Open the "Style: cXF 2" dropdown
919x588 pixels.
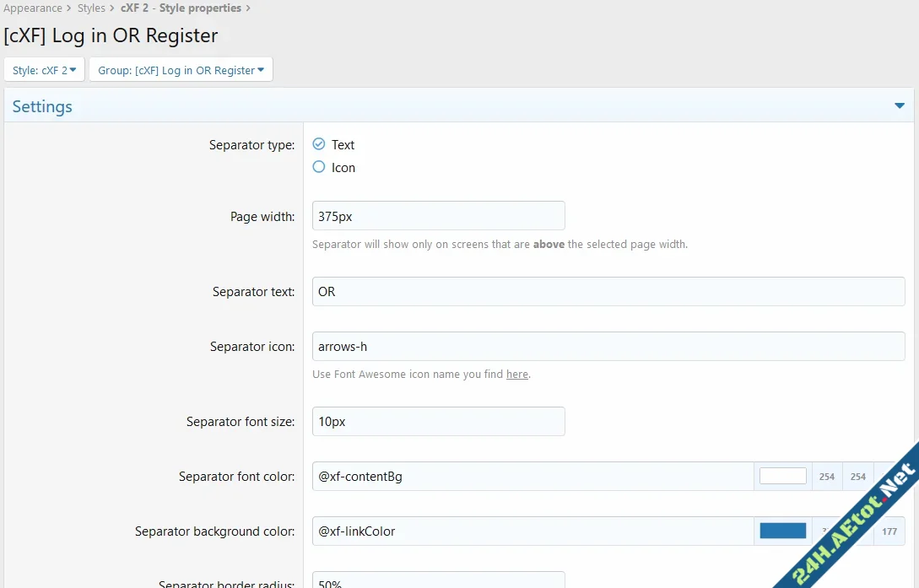click(x=44, y=70)
